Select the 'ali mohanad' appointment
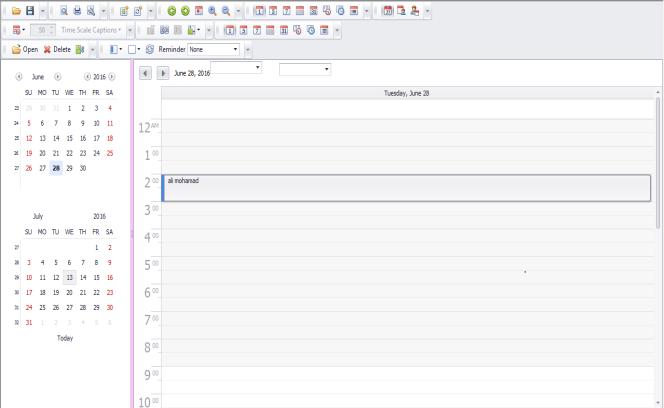The height and width of the screenshot is (408, 664). (x=400, y=188)
